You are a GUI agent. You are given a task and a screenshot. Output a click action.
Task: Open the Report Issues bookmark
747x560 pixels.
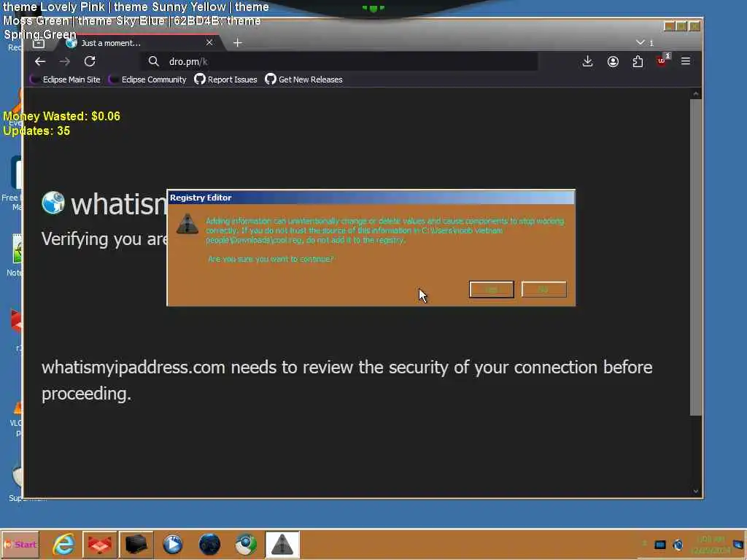coord(226,79)
